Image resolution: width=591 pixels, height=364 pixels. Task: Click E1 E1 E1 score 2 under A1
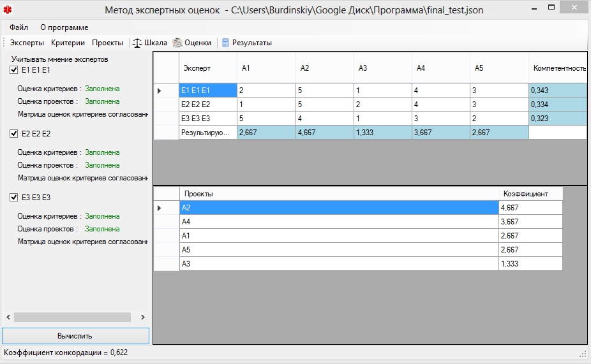[266, 91]
